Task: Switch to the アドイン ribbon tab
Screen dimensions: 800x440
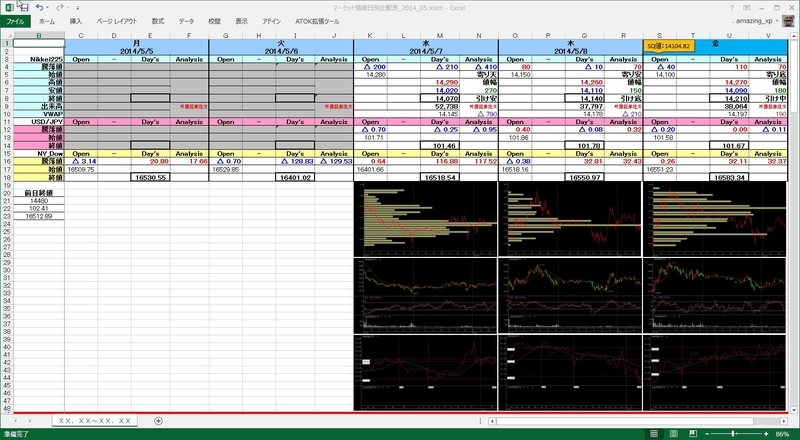Action: (x=271, y=21)
